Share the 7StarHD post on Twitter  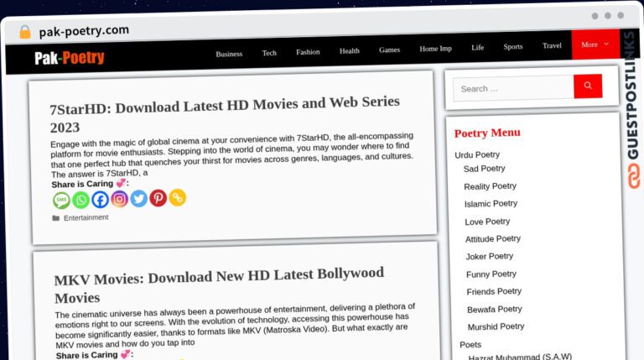(x=139, y=199)
